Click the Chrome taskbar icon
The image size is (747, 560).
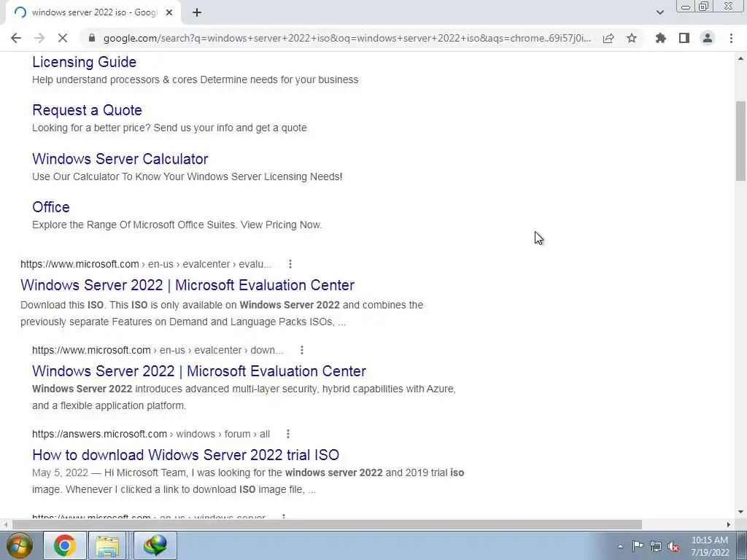pyautogui.click(x=65, y=545)
